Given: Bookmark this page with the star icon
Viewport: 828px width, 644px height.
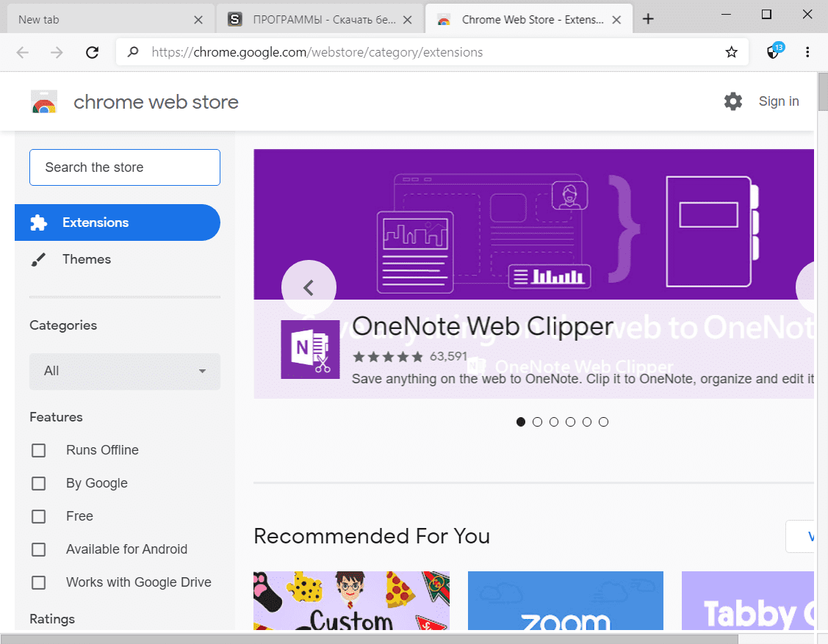Looking at the screenshot, I should click(731, 52).
